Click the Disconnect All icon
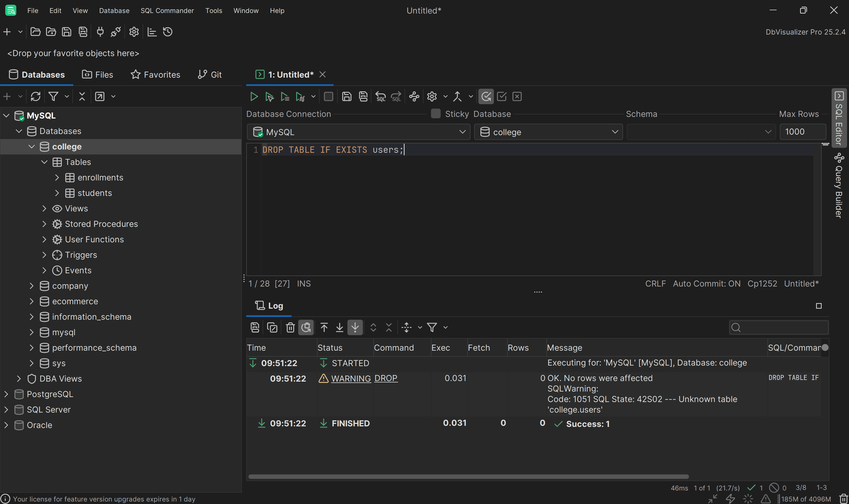The height and width of the screenshot is (504, 849). pyautogui.click(x=116, y=32)
